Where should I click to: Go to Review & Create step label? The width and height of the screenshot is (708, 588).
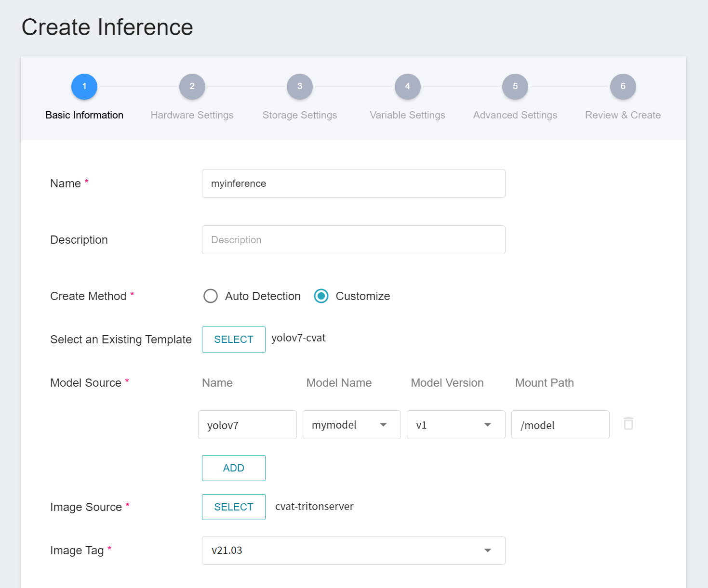coord(623,115)
